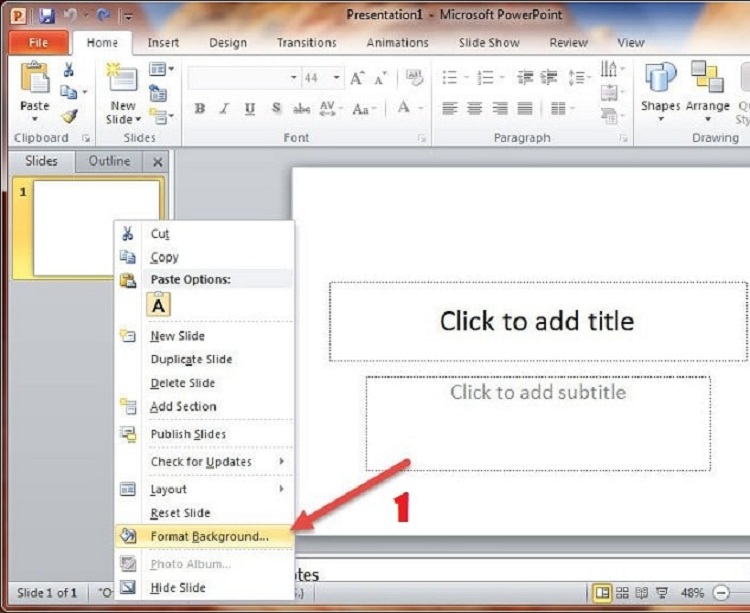Click the Copy icon in Clipboard group
This screenshot has width=750, height=613.
coord(68,92)
